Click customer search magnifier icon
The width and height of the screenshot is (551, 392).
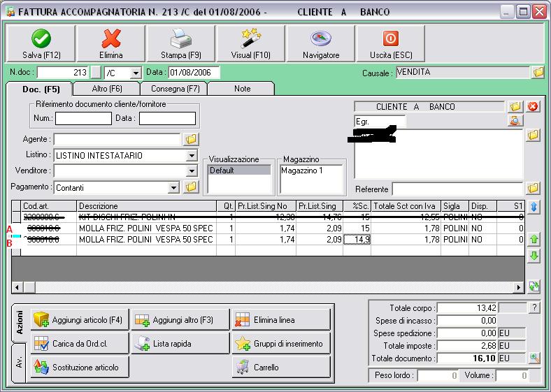coord(515,121)
